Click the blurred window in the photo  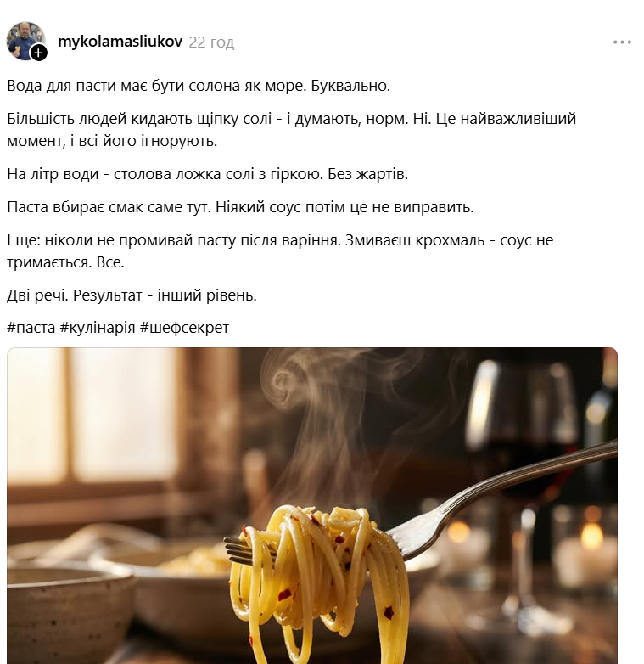click(95, 415)
